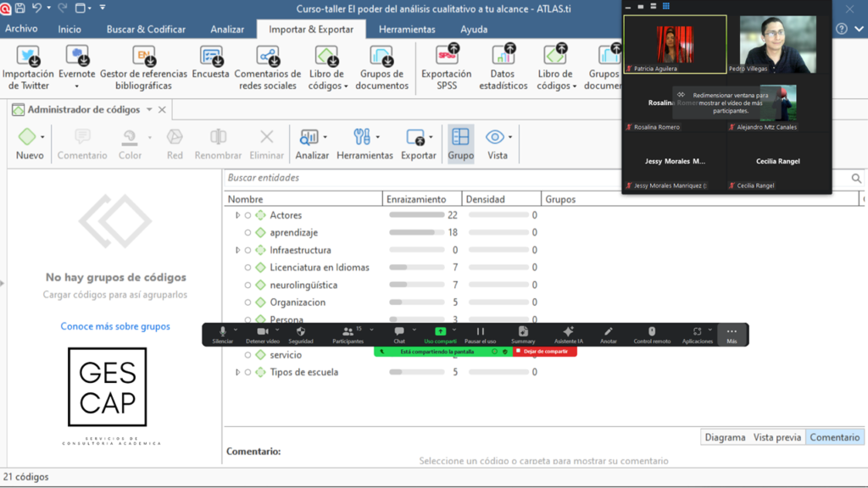This screenshot has height=488, width=868.
Task: Follow Conoce más sobre grupos link
Action: [x=115, y=326]
